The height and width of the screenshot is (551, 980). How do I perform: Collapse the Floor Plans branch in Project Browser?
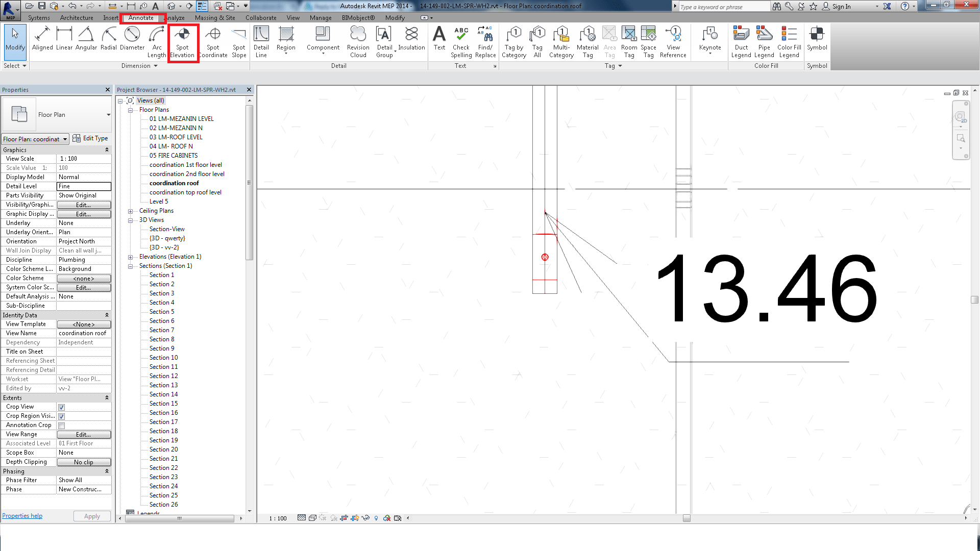pyautogui.click(x=131, y=109)
